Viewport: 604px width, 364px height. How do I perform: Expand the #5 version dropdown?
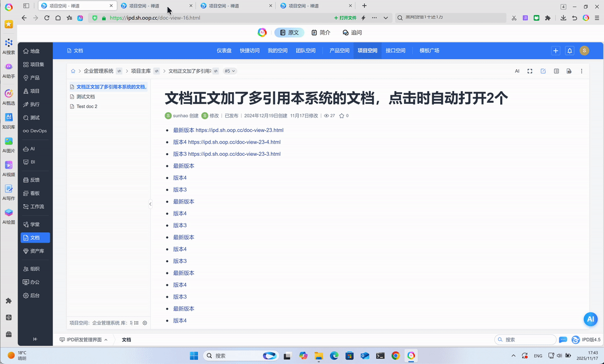coord(229,70)
